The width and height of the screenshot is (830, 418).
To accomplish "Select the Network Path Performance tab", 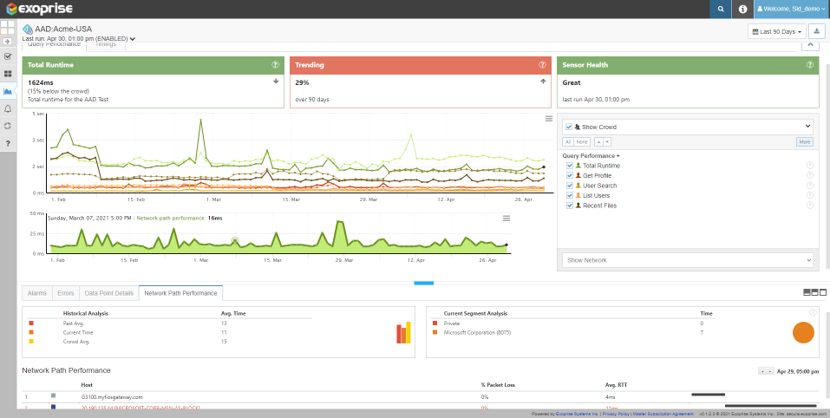I will click(181, 293).
